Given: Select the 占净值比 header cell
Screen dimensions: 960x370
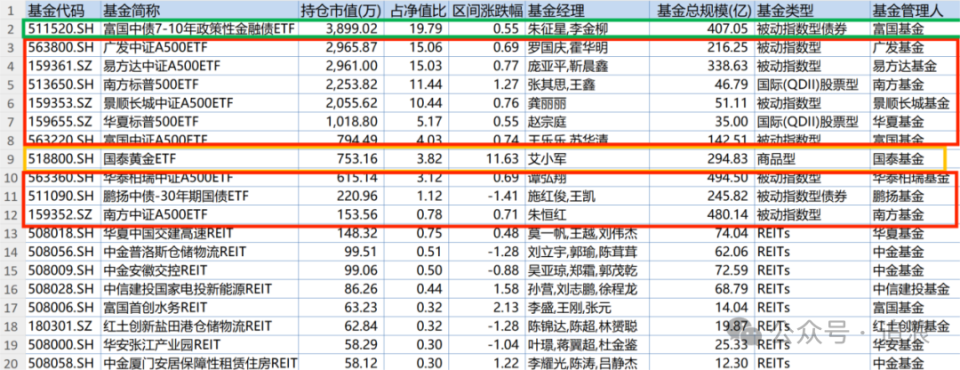Looking at the screenshot, I should coord(416,10).
